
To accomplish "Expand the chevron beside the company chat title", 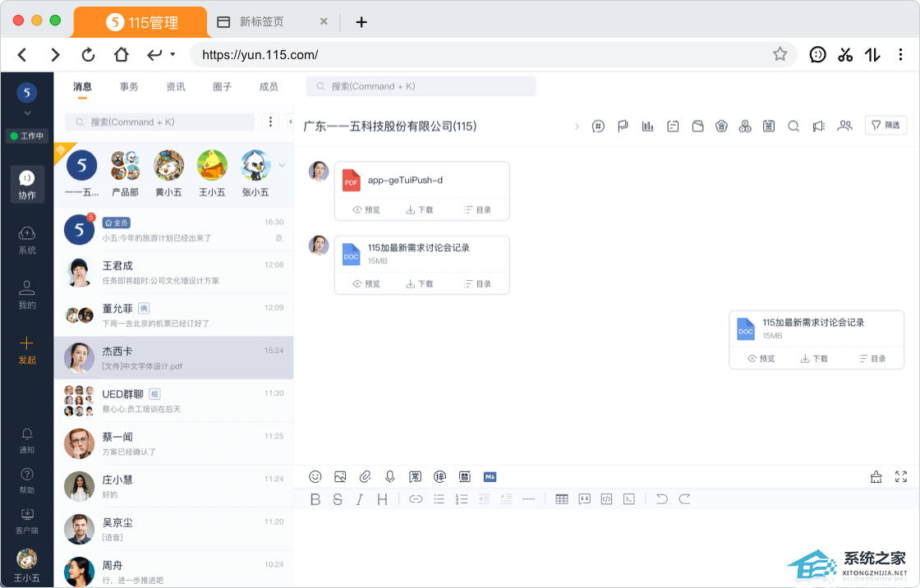I will coord(577,126).
